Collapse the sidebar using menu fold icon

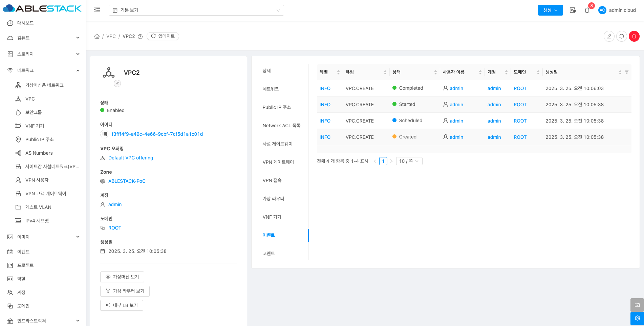pyautogui.click(x=97, y=10)
